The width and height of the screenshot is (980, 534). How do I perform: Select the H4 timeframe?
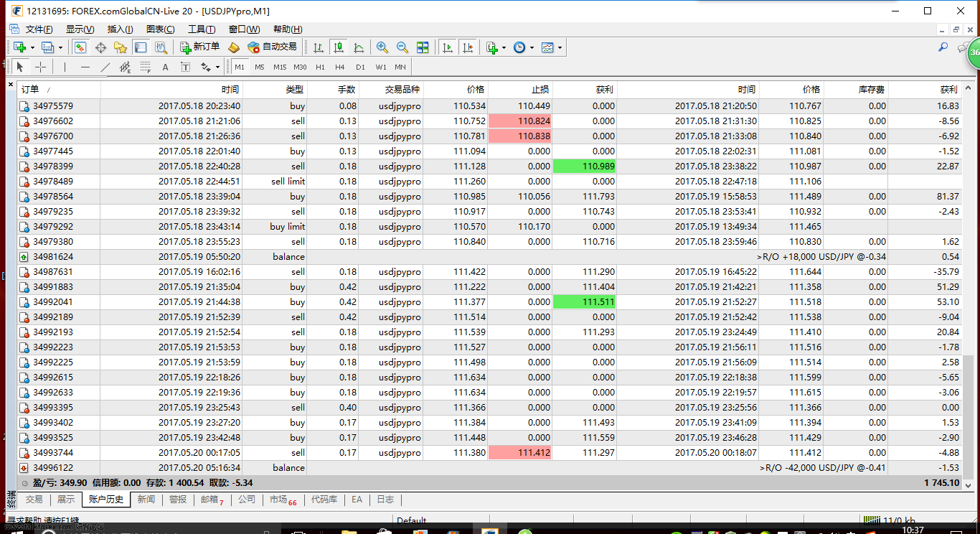pos(340,67)
